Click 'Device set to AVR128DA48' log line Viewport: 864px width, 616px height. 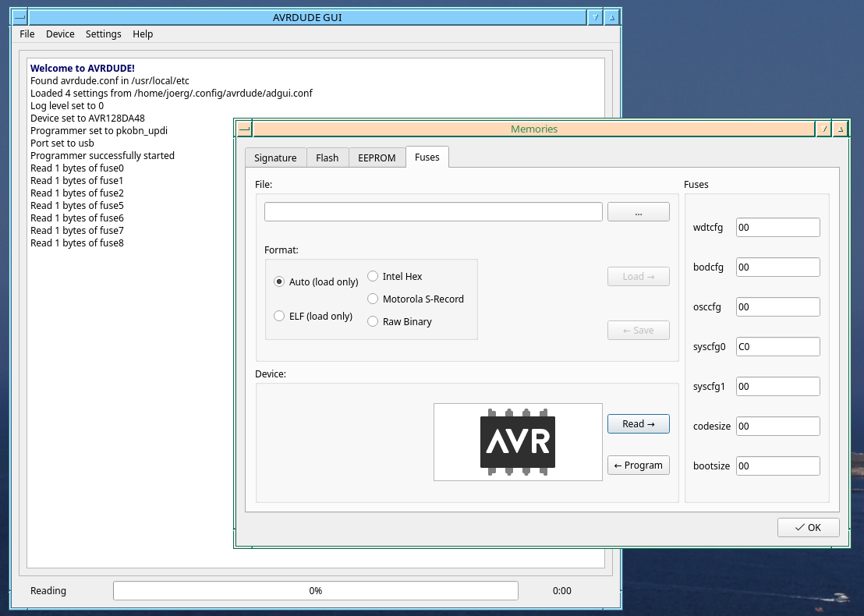(x=87, y=118)
